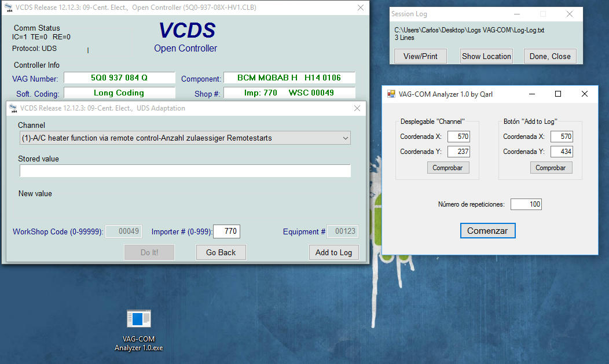Click the Soft. Coding Long Coding field
Screen dimensions: 609x364
[119, 93]
